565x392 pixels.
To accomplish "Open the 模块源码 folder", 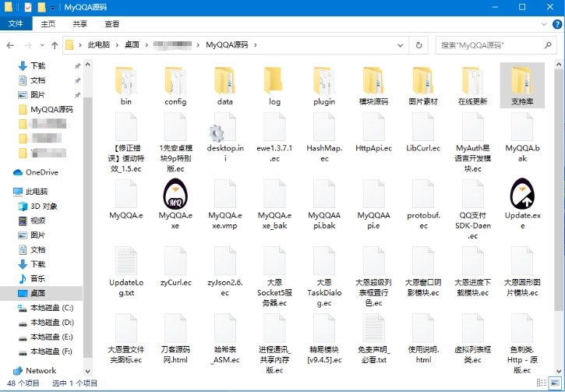I will [x=373, y=85].
